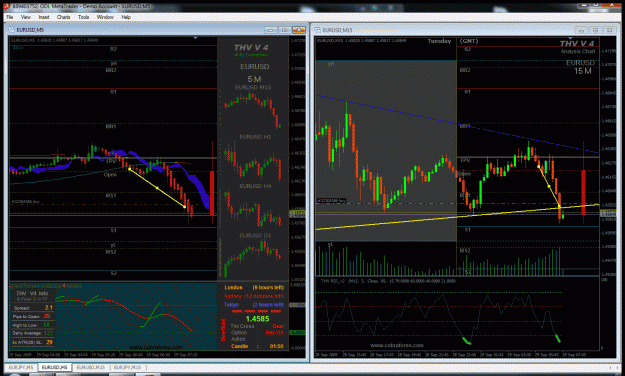Close the EURUSD,M15 chart window
The width and height of the screenshot is (625, 376).
tap(609, 30)
